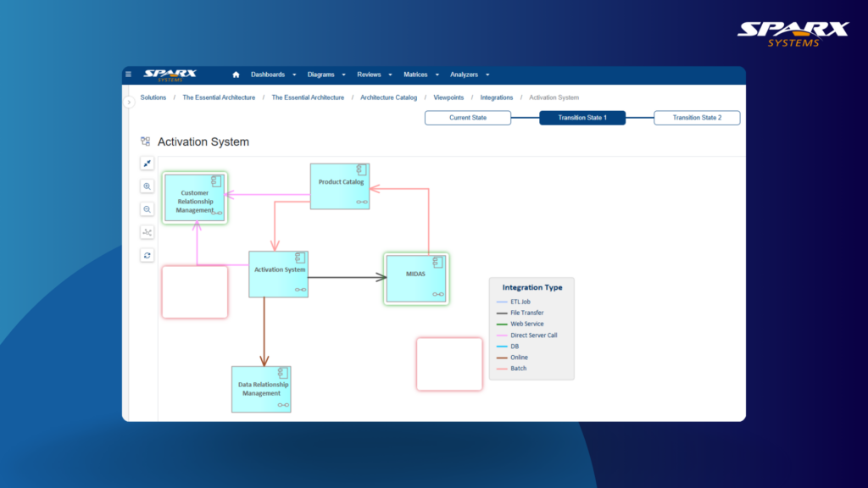868x488 pixels.
Task: Open the Reviews menu
Action: click(x=374, y=75)
